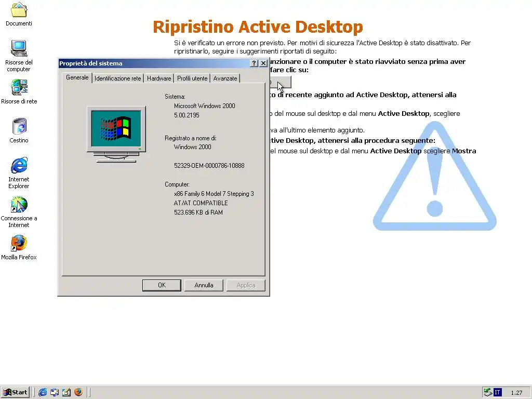Click the product ID '52329-OEM-0000786-10888'
Image resolution: width=532 pixels, height=399 pixels.
coord(209,166)
